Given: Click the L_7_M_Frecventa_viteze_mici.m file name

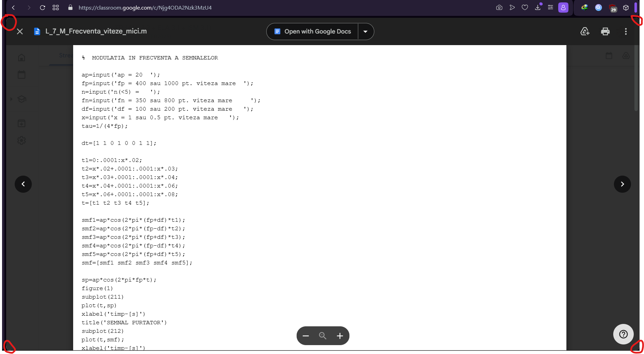Looking at the screenshot, I should [96, 31].
